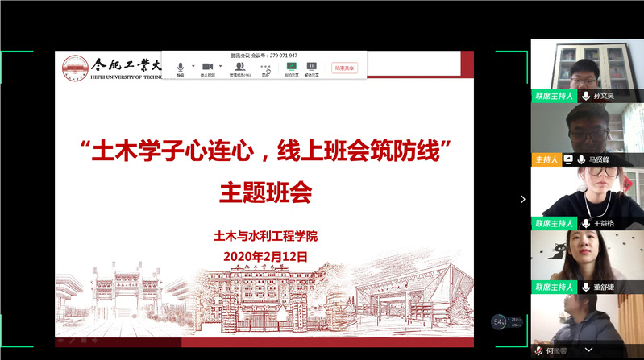Stop video using the camera icon

[207, 68]
